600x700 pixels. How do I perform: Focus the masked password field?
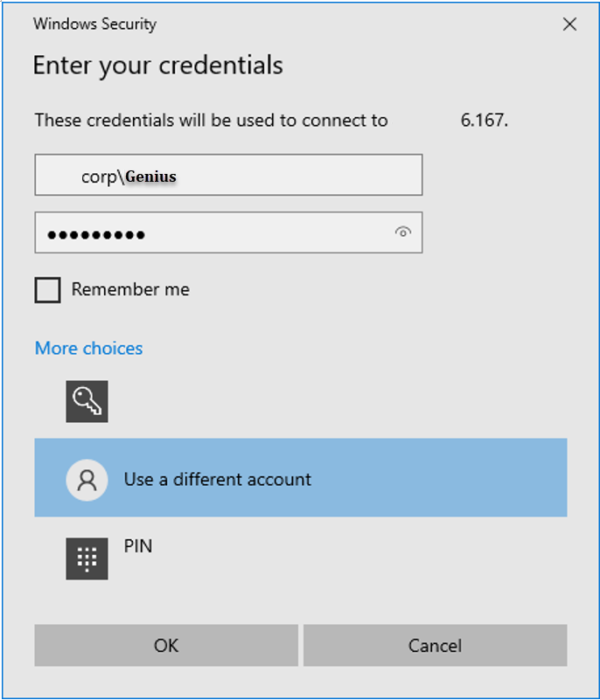click(229, 232)
